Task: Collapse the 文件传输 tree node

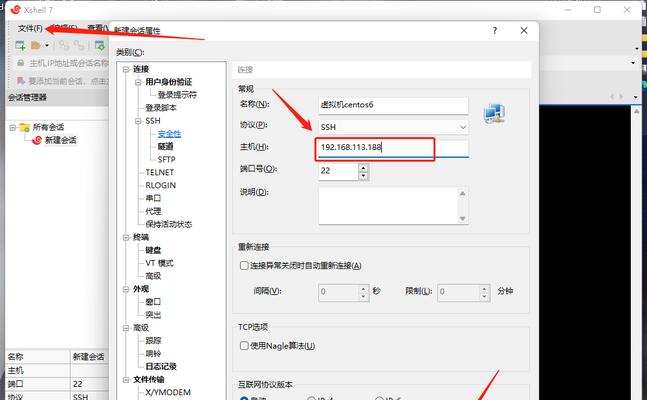Action: click(x=126, y=379)
